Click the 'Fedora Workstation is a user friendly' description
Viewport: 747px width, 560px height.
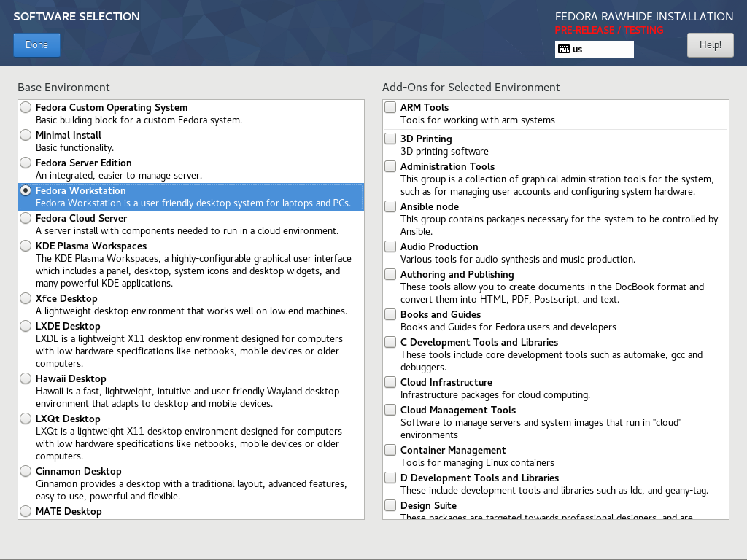click(x=193, y=203)
